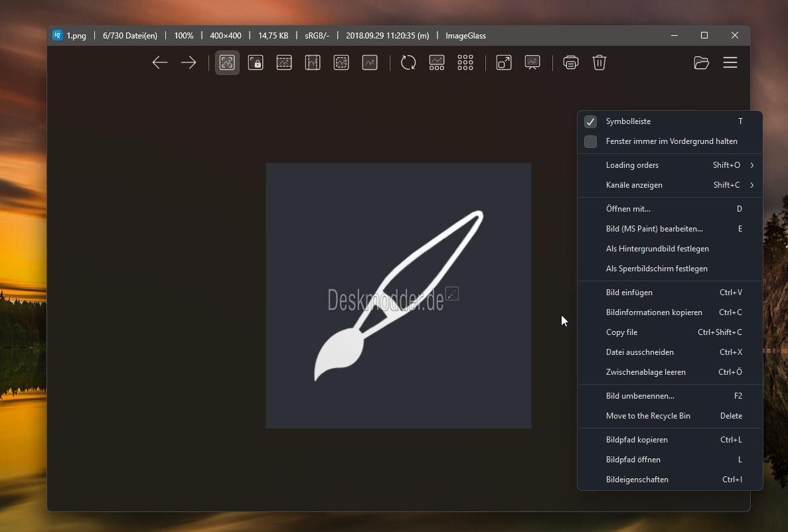The width and height of the screenshot is (788, 532).
Task: Select Bild einfügen menu entry
Action: [x=670, y=293]
